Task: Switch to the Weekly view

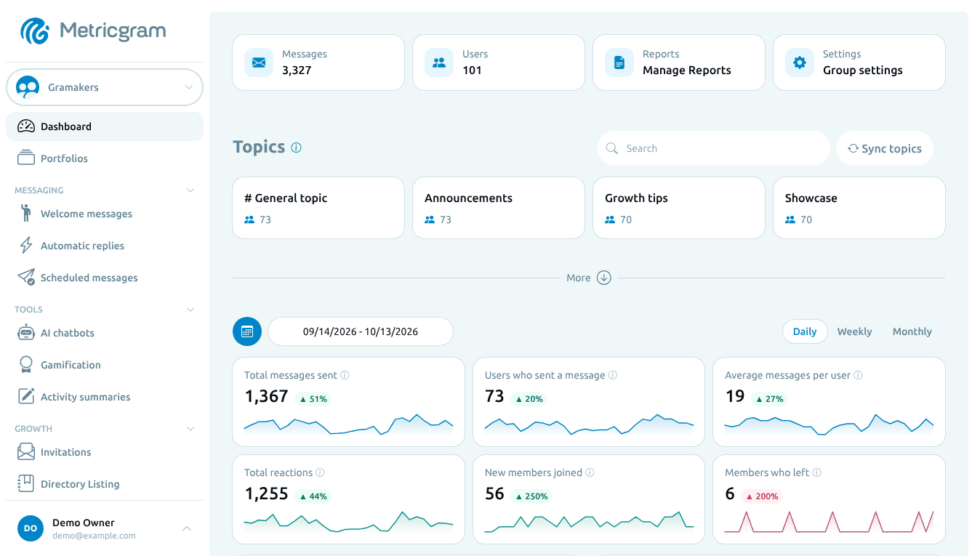Action: tap(854, 331)
